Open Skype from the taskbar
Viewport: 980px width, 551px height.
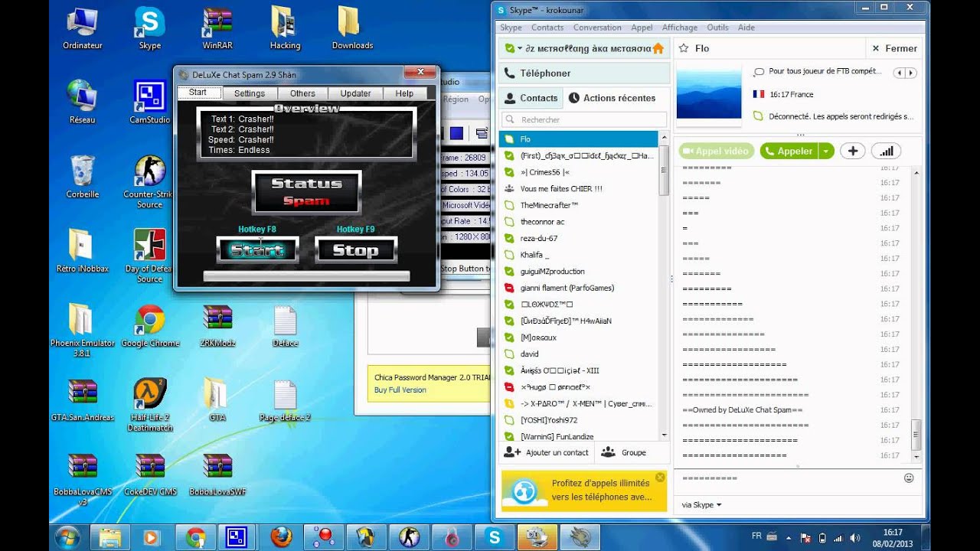pyautogui.click(x=495, y=537)
